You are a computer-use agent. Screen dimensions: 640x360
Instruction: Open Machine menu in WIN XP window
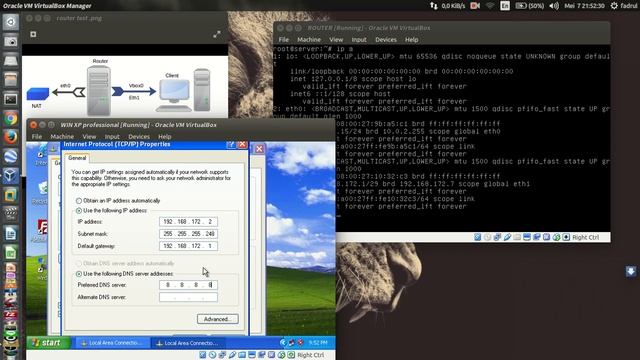(62, 137)
